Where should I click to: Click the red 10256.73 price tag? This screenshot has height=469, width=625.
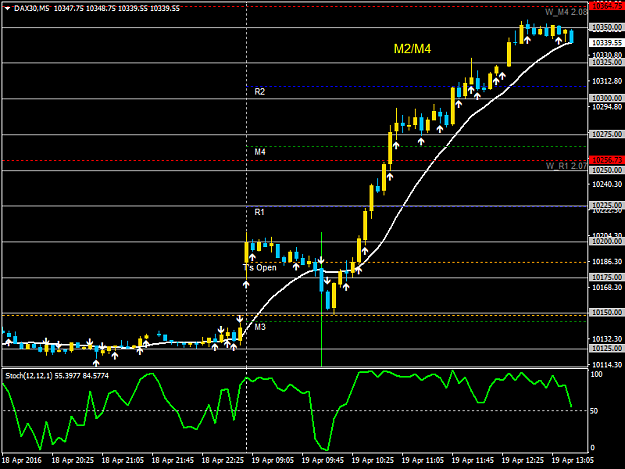click(x=607, y=160)
